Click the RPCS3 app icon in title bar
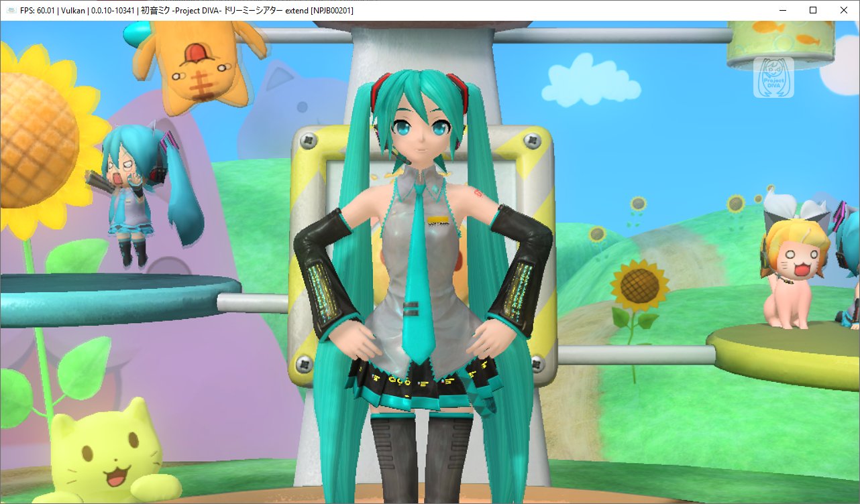This screenshot has height=504, width=860. click(11, 11)
